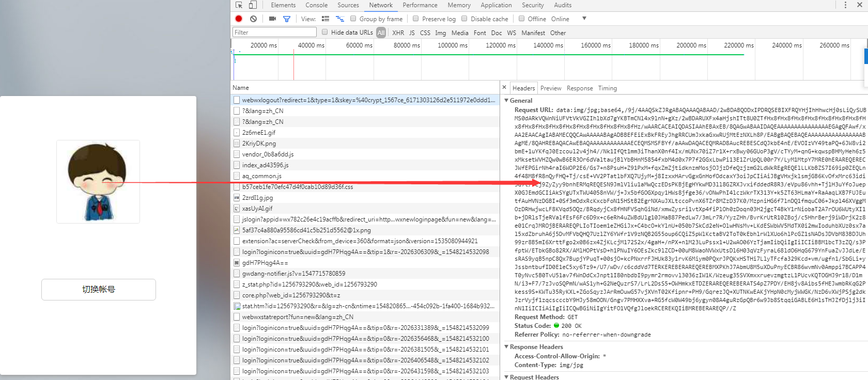
Task: Show the overview waterfall view icon
Action: (x=340, y=19)
